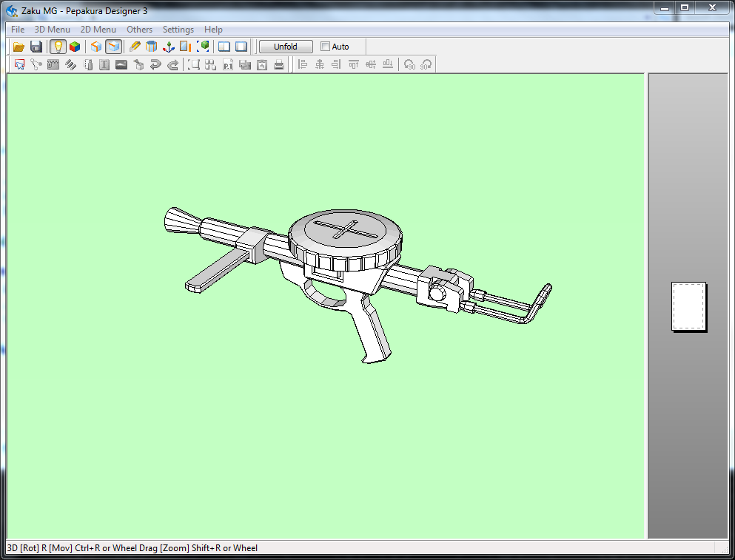The width and height of the screenshot is (735, 560).
Task: Click the Redo arrow icon
Action: click(x=173, y=64)
